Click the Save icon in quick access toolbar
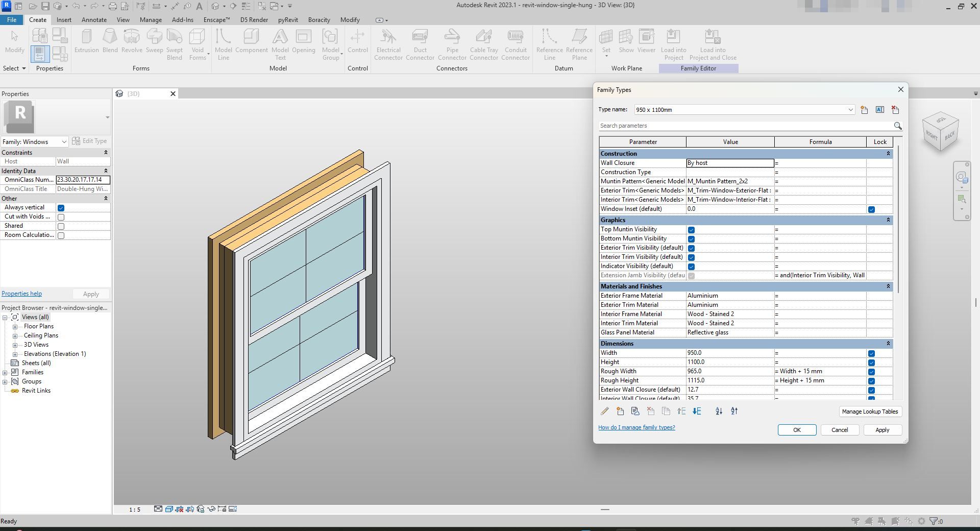This screenshot has height=531, width=980. 45,6
